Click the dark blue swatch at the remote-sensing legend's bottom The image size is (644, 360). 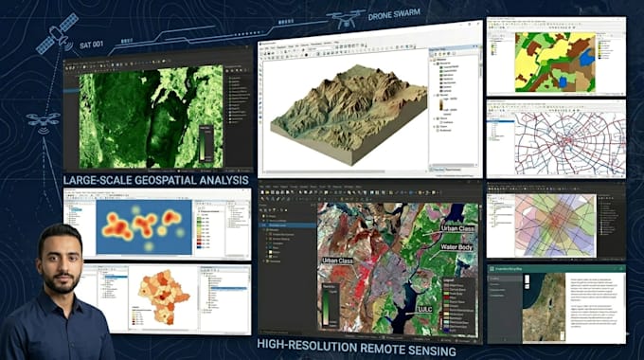tap(447, 330)
